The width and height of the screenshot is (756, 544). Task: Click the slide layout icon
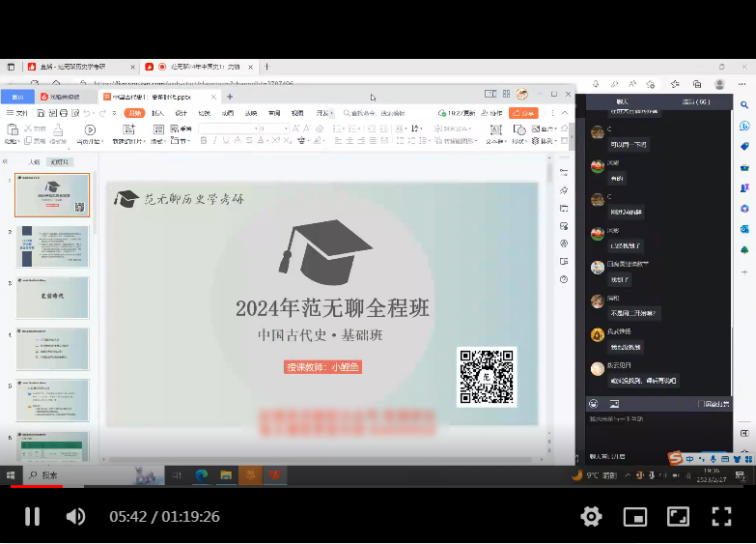pyautogui.click(x=158, y=129)
